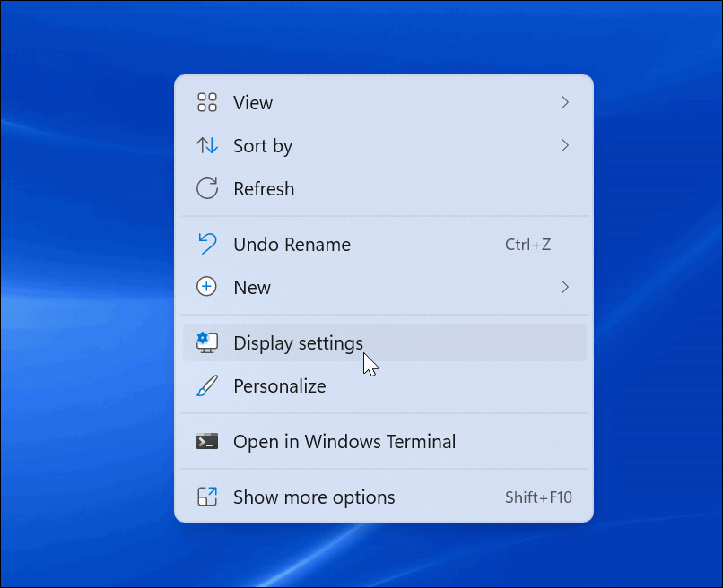Screen dimensions: 723x588
Task: Open Display settings from the menu
Action: point(384,342)
